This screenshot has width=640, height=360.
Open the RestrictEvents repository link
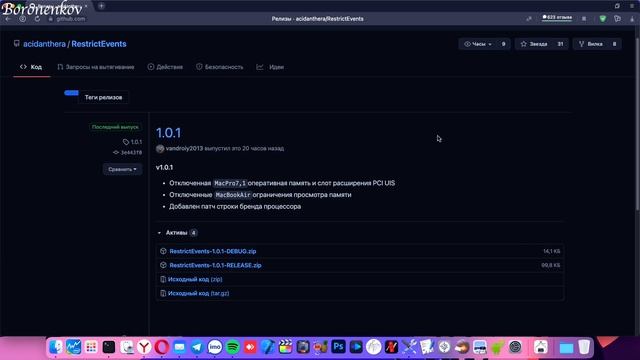click(x=99, y=44)
